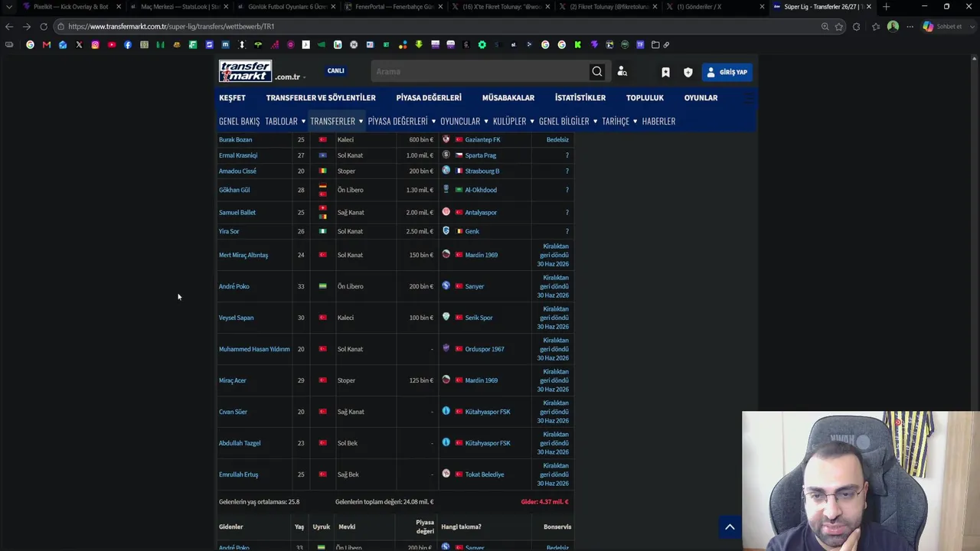Open player Yira Sor's profile
The height and width of the screenshot is (551, 980).
coord(229,230)
